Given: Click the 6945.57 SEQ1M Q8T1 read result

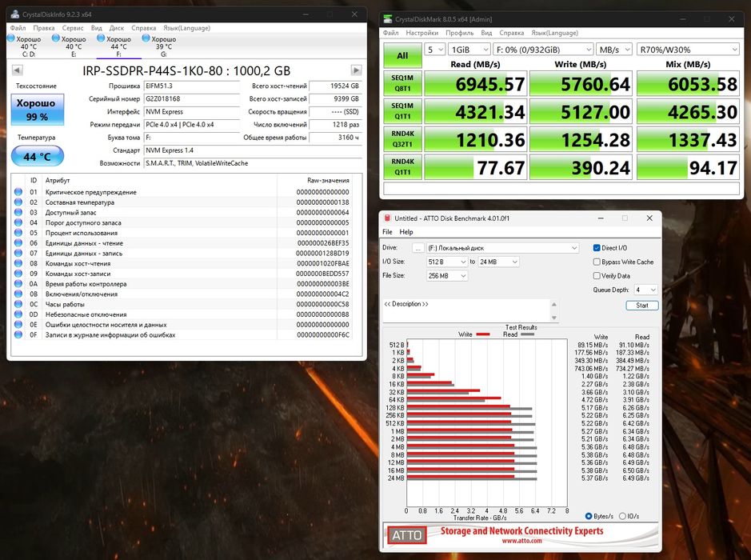Looking at the screenshot, I should 476,84.
